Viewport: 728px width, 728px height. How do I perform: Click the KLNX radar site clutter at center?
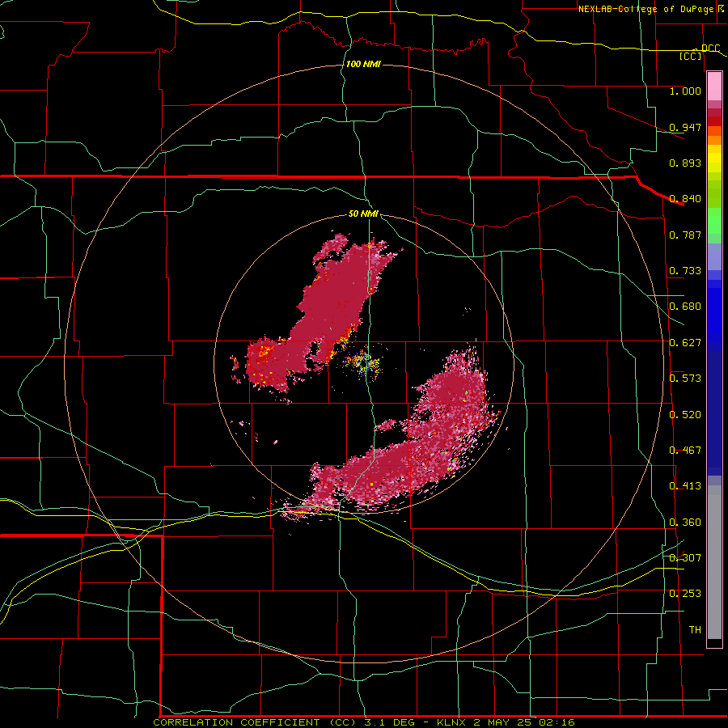[366, 362]
